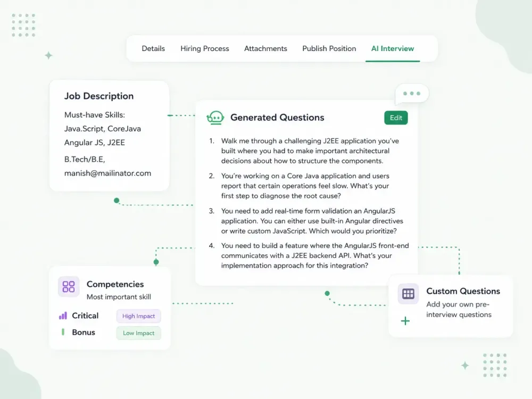
Task: Open the Attachments tab
Action: (265, 48)
